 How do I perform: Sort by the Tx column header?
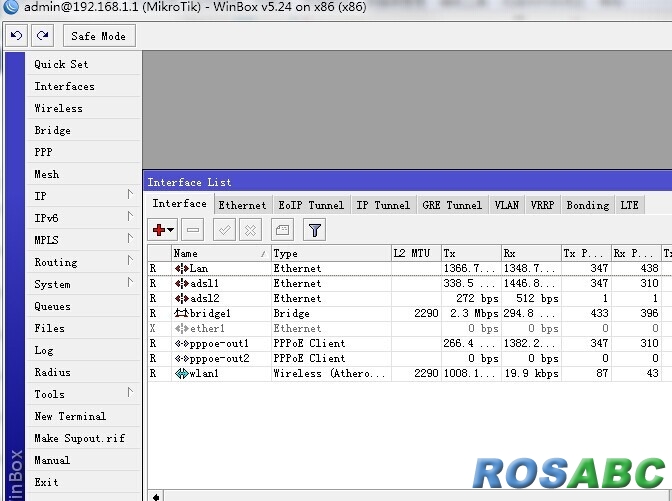click(x=471, y=253)
